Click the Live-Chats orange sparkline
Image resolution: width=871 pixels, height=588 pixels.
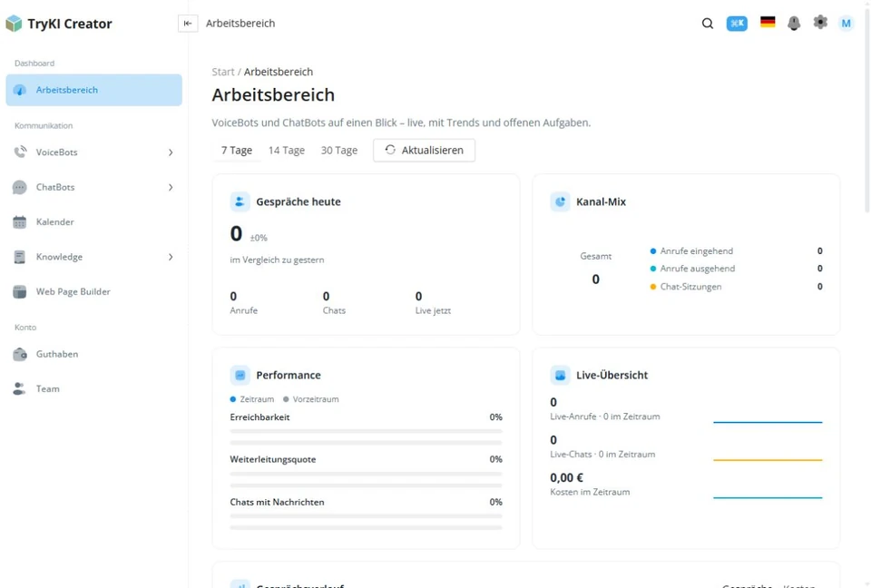768,460
